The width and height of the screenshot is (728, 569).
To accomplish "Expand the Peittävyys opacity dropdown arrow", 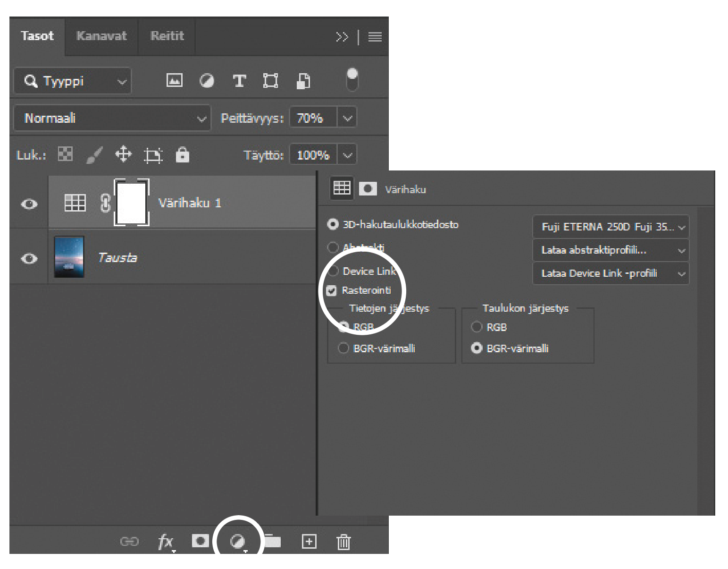I will (347, 118).
